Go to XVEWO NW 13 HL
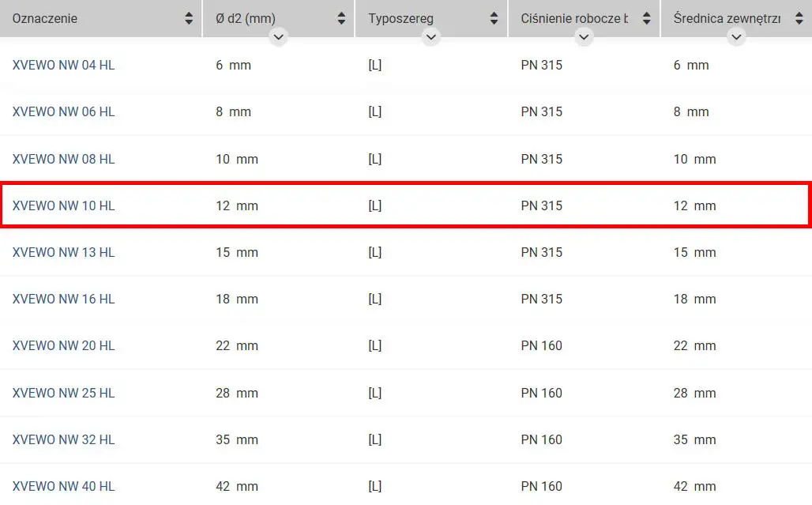Image resolution: width=812 pixels, height=505 pixels. click(x=63, y=252)
